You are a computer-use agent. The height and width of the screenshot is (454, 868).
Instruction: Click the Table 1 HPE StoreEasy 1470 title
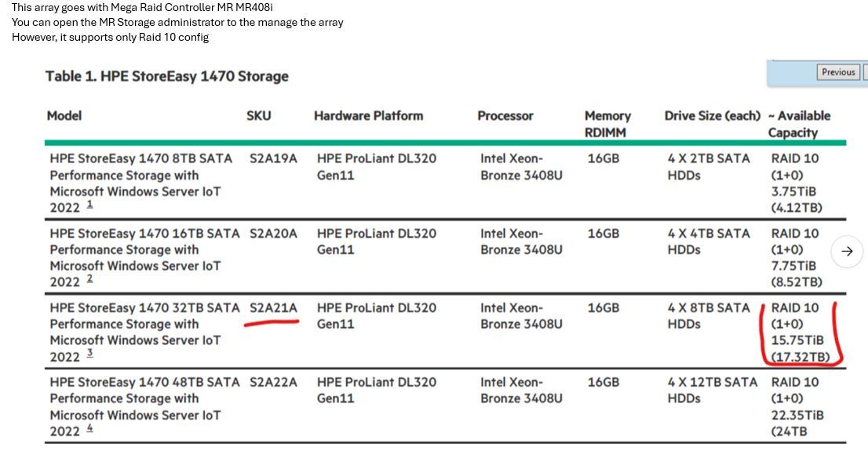(167, 76)
